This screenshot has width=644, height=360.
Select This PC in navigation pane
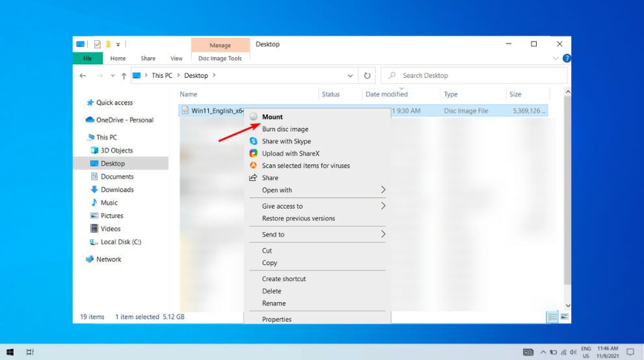click(106, 137)
